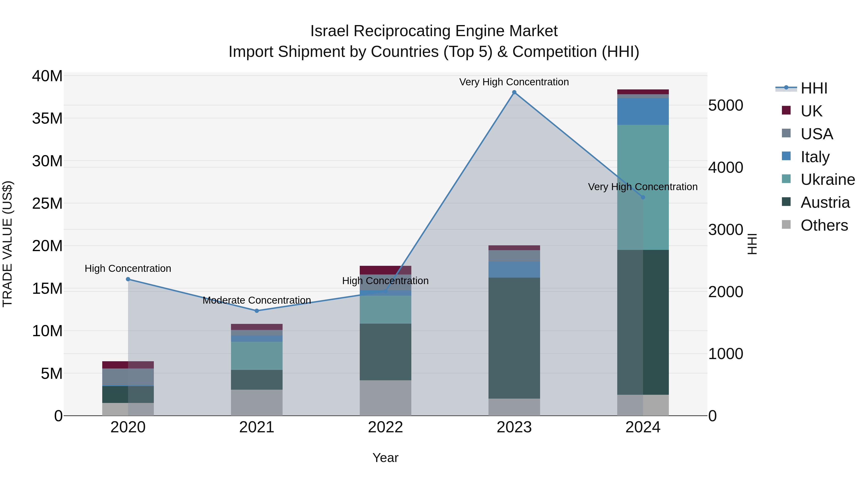Click 'Very High Concentration' label above 2023
Viewport: 868px width, 488px height.
click(514, 82)
